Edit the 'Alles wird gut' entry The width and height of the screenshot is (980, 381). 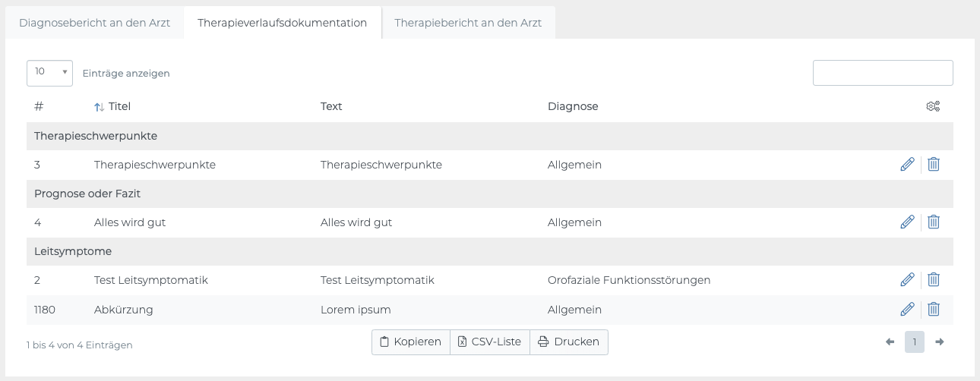(x=907, y=222)
